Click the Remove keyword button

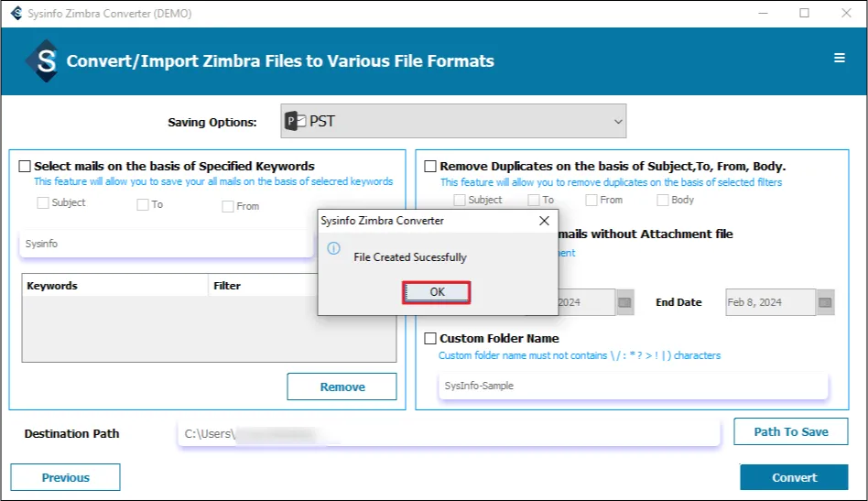click(342, 387)
